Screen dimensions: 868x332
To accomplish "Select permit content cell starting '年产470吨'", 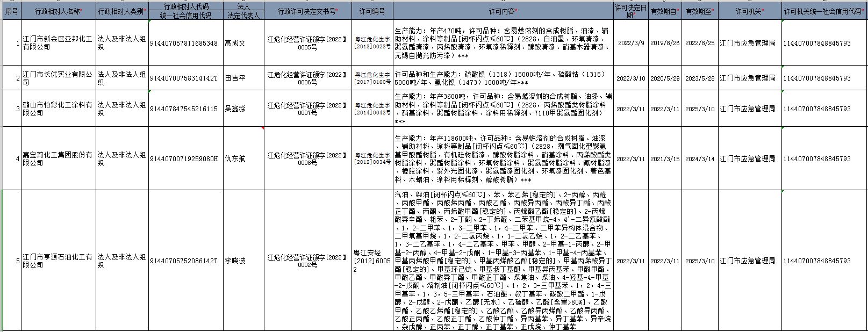I will (x=504, y=43).
